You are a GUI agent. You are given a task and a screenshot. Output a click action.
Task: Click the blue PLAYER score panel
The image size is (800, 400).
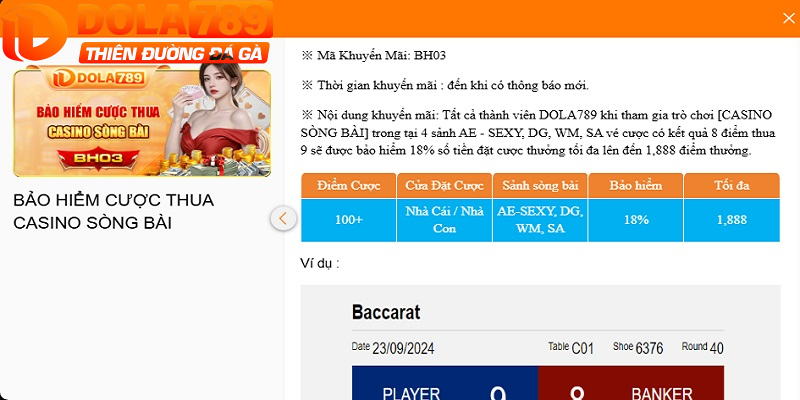click(445, 383)
